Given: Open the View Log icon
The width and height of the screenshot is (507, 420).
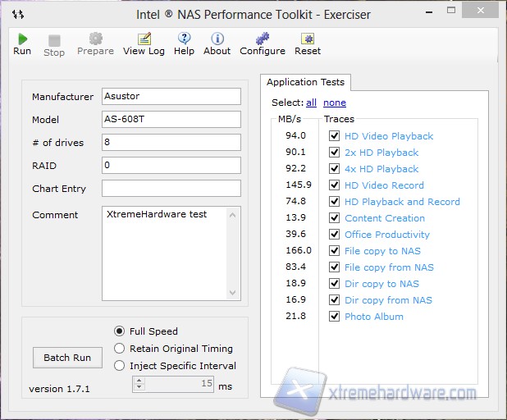Looking at the screenshot, I should (x=144, y=39).
